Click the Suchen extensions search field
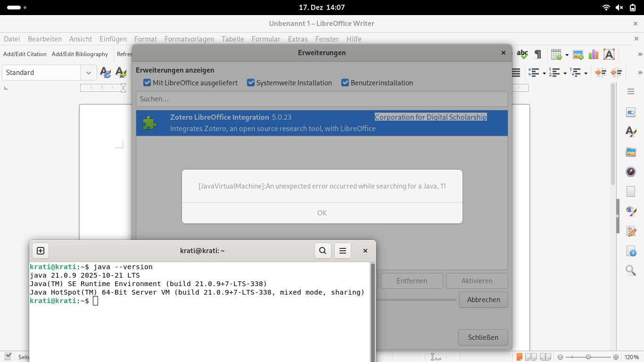The width and height of the screenshot is (644, 362). 322,99
